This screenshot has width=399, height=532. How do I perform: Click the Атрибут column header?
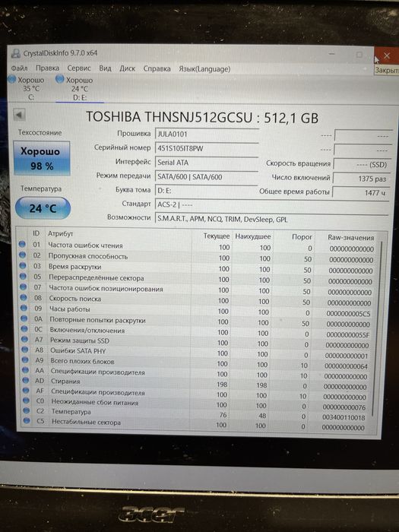[x=60, y=234]
